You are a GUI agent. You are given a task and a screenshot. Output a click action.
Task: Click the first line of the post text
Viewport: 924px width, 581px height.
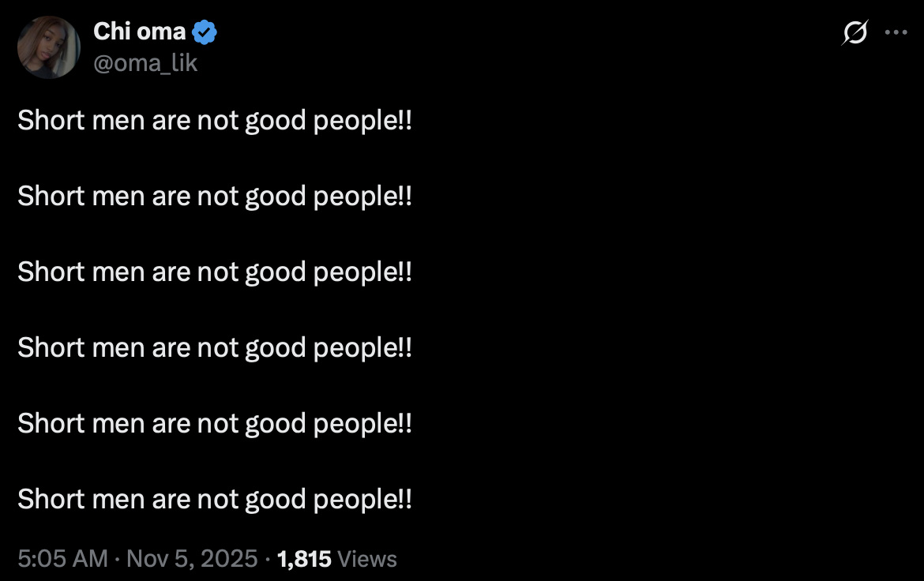215,121
